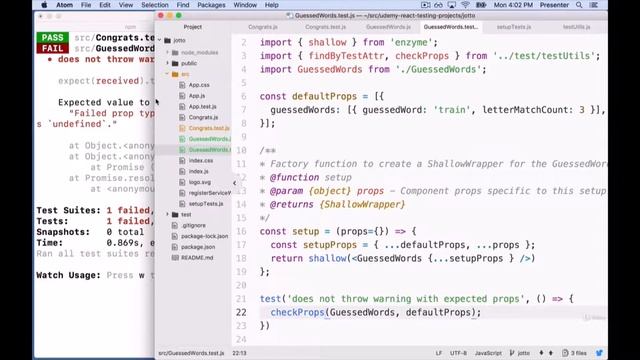The height and width of the screenshot is (360, 640).
Task: Switch to the testUtils.js tab
Action: click(576, 27)
